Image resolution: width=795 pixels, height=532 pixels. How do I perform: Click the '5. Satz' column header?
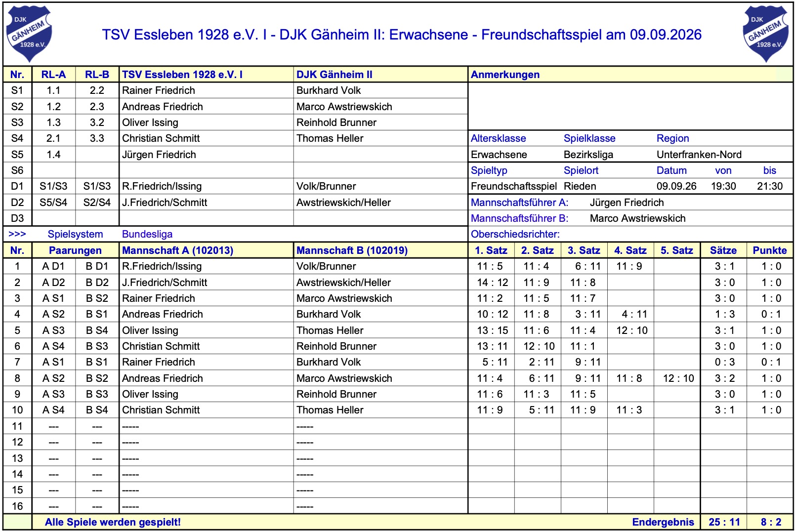[677, 250]
